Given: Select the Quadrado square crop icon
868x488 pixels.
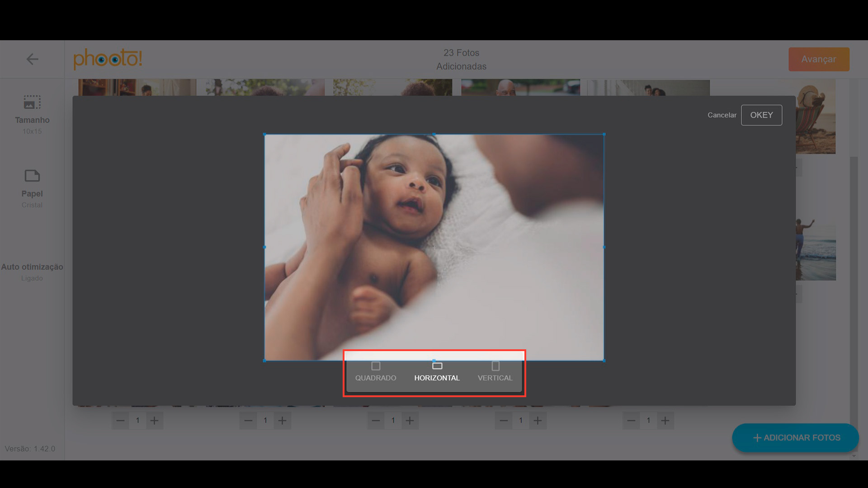Looking at the screenshot, I should 375,366.
